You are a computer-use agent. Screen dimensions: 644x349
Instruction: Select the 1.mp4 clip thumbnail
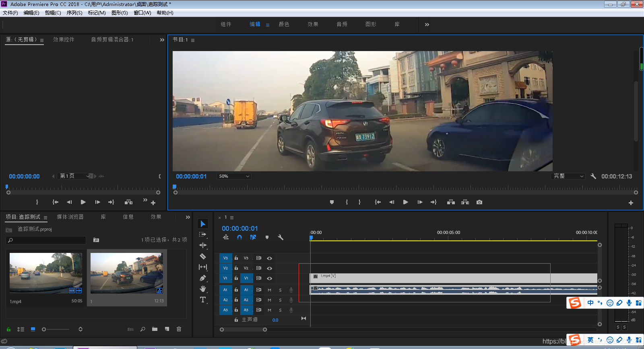(x=46, y=273)
